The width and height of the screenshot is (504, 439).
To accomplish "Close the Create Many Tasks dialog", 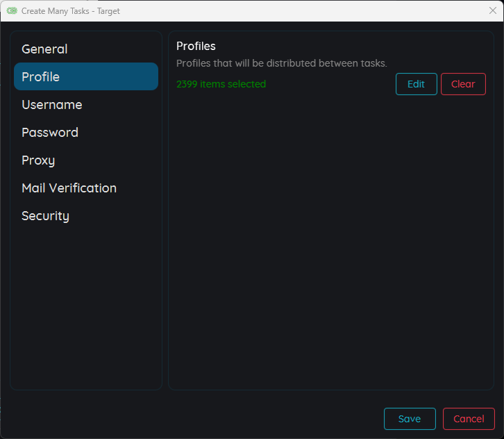I will tap(492, 10).
